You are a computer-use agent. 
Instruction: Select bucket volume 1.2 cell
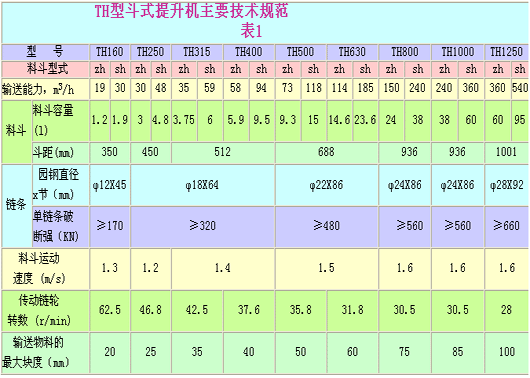(100, 120)
